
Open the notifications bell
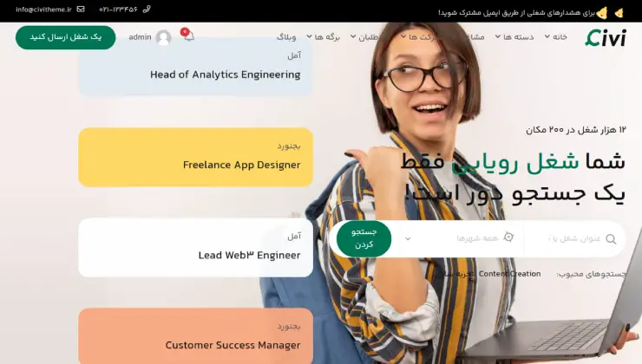click(187, 36)
